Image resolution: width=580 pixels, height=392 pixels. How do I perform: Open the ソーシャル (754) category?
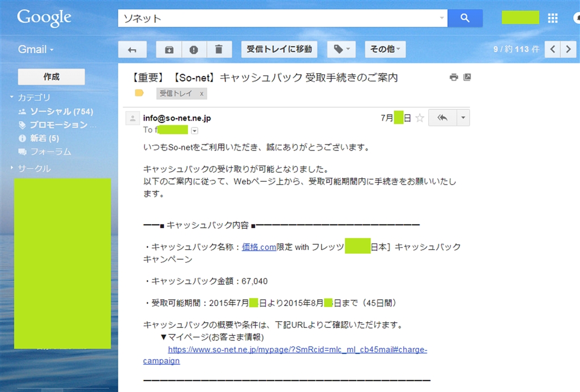(x=61, y=112)
